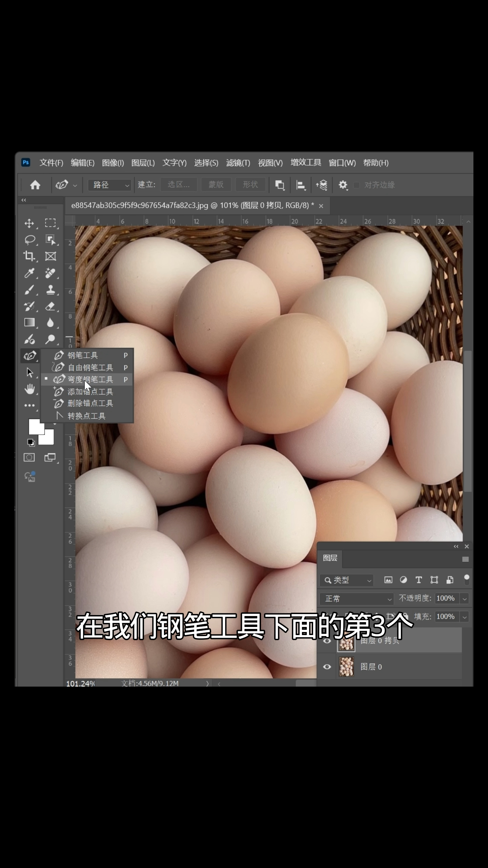Select the Brush tool

pos(29,290)
